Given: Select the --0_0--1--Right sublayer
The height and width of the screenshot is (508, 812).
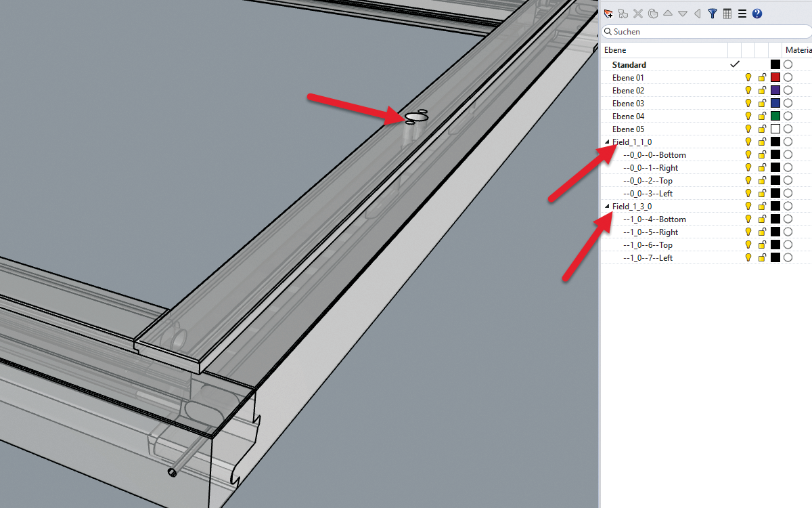Looking at the screenshot, I should 650,168.
